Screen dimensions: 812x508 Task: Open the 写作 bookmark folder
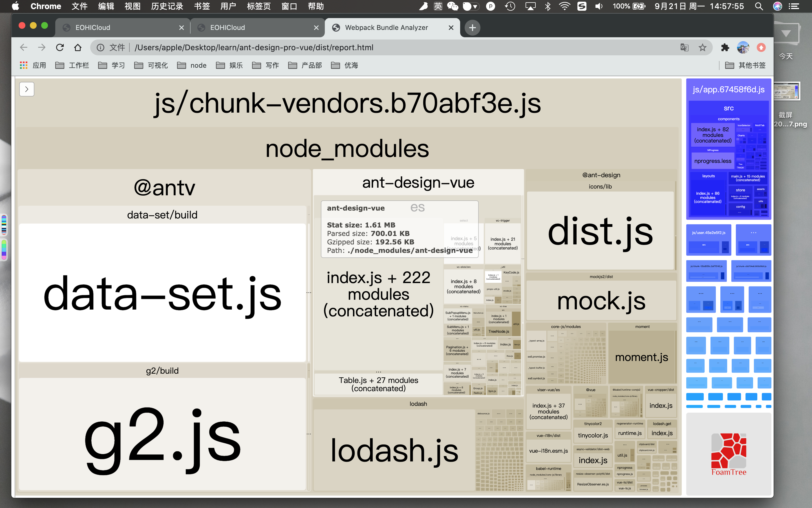pos(265,65)
